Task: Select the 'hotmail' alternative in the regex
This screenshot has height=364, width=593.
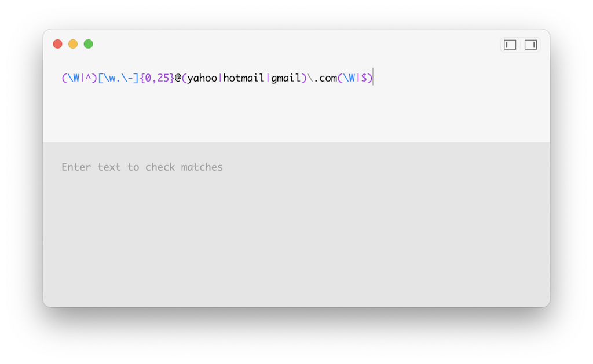Action: click(245, 77)
